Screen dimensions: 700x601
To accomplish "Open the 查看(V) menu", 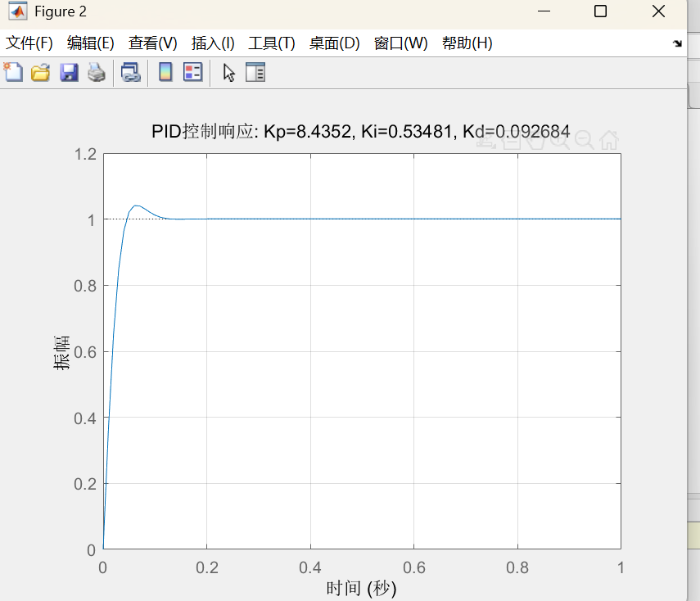I will pos(152,43).
